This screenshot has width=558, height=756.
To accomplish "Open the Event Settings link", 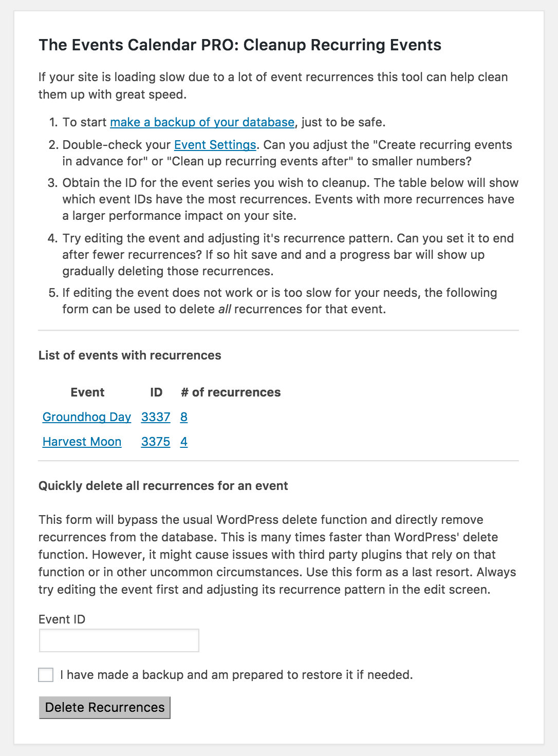I will tap(215, 145).
